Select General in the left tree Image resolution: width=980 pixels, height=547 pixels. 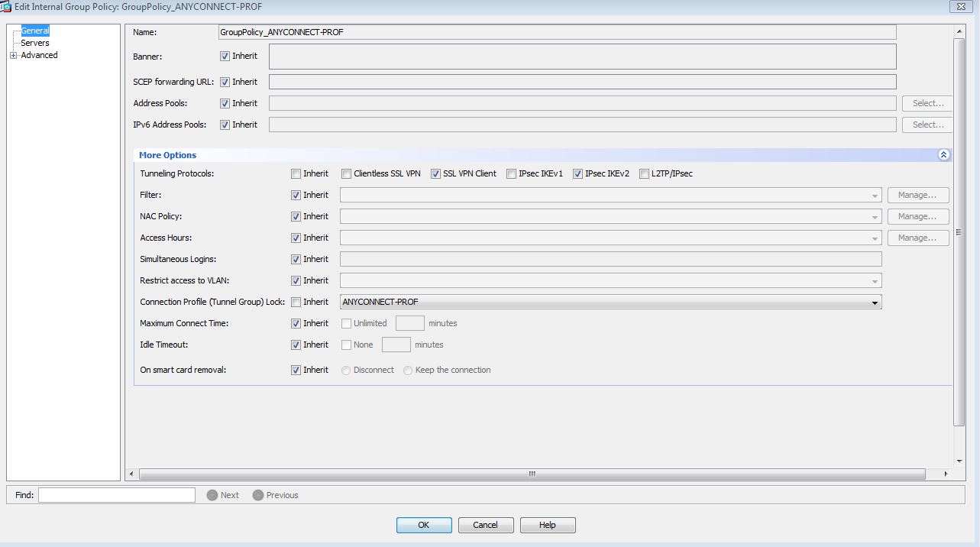pyautogui.click(x=35, y=31)
